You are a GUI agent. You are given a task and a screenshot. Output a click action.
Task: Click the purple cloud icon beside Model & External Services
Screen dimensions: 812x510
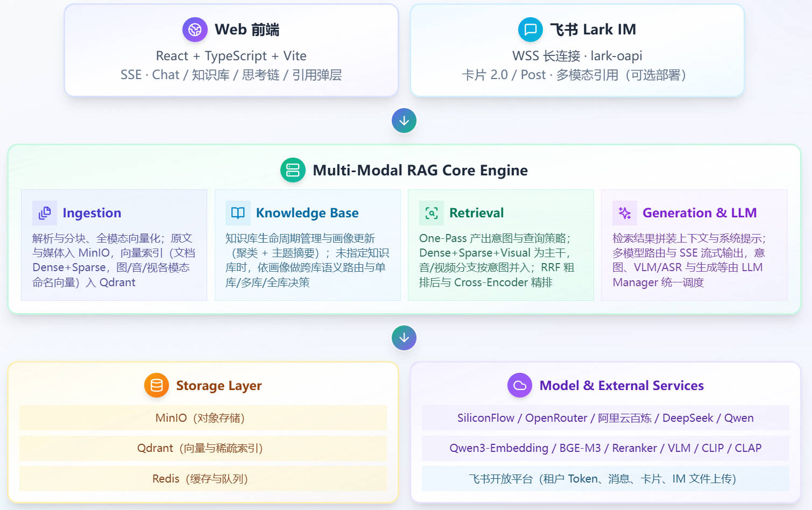point(520,385)
